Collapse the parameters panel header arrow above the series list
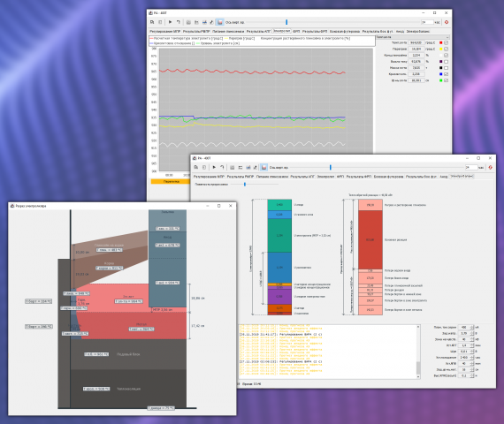This screenshot has height=424, width=504. (x=447, y=37)
